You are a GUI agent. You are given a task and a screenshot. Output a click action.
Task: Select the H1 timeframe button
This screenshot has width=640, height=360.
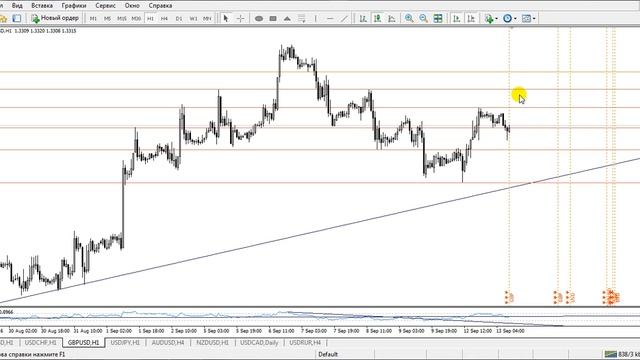coord(150,18)
